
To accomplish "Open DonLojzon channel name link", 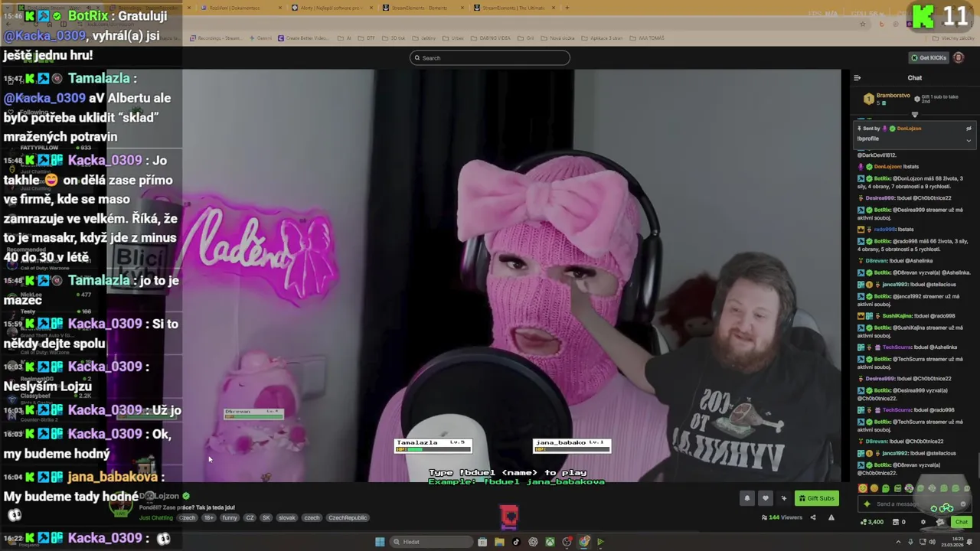I will [x=159, y=497].
